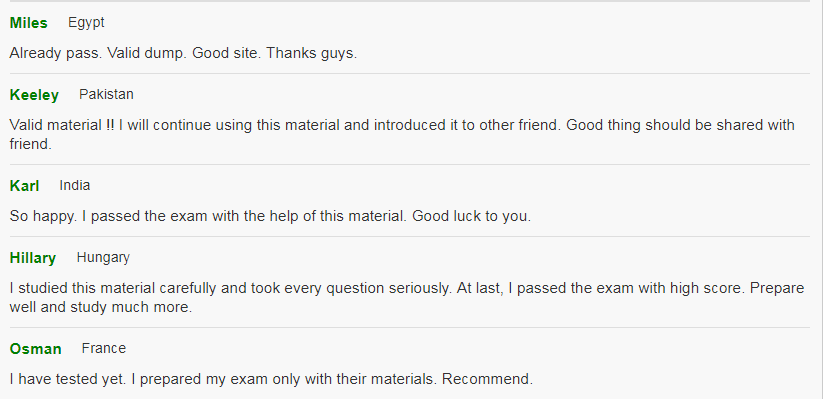Click 'Thanks guys.' in Miles' review
This screenshot has width=823, height=399.
[312, 53]
